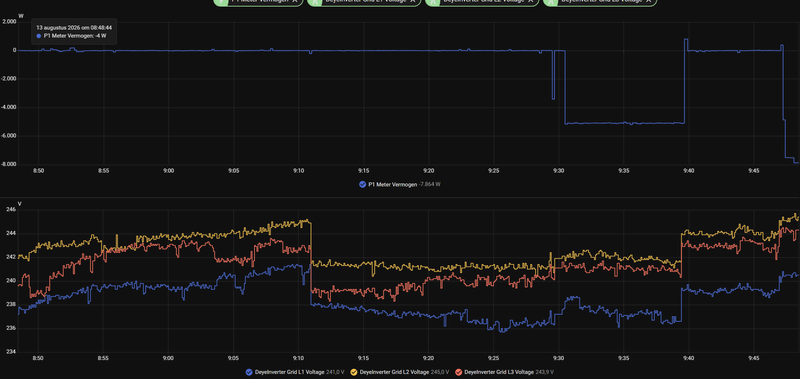
Task: Toggle the DeyeInverter Grid L3 Voltage checkbox
Action: click(459, 372)
